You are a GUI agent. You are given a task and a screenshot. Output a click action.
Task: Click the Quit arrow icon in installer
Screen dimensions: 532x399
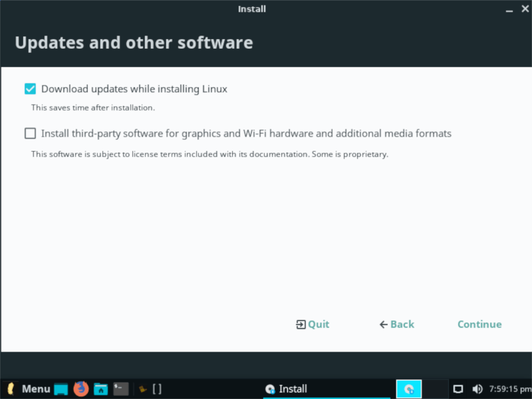point(300,324)
